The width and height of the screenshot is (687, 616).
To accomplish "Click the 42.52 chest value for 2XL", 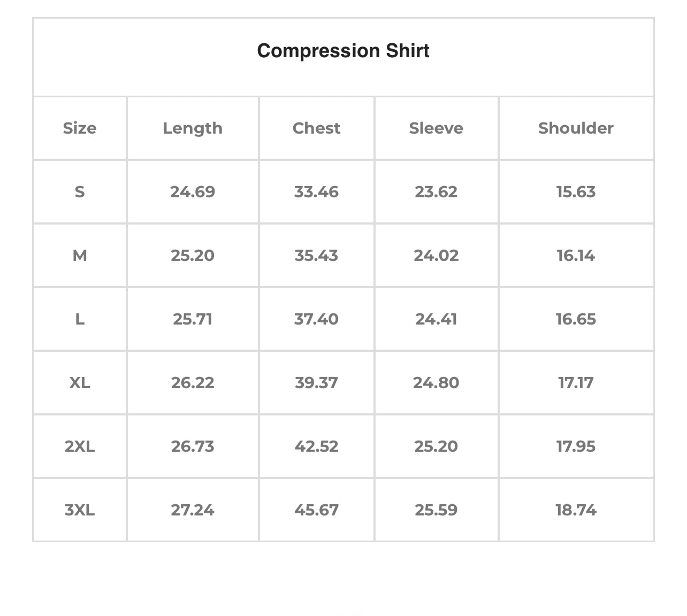I will [x=316, y=446].
